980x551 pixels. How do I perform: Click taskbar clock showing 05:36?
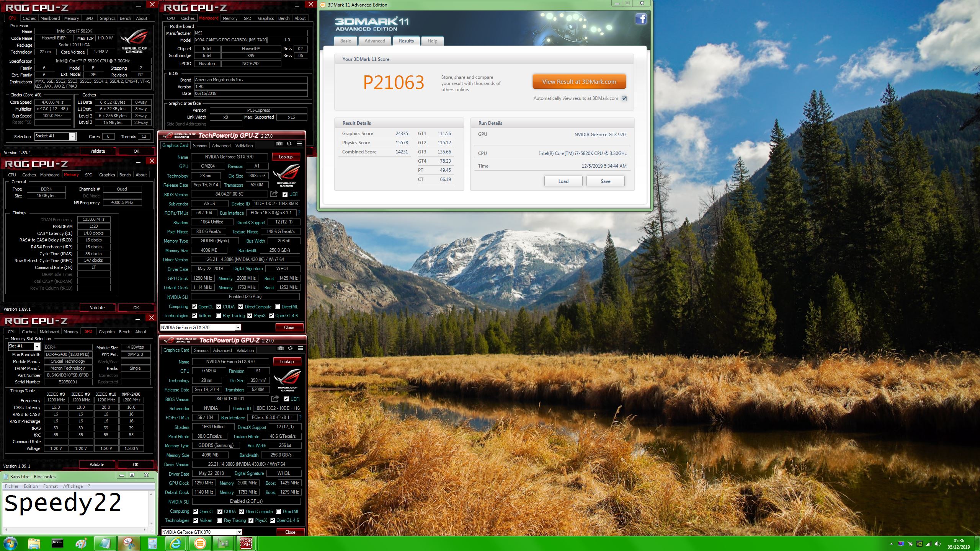click(958, 543)
